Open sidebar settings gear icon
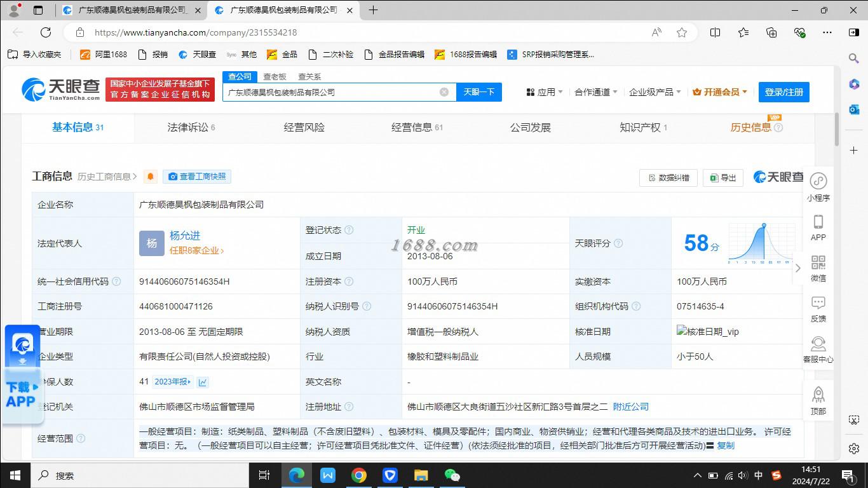 (854, 449)
